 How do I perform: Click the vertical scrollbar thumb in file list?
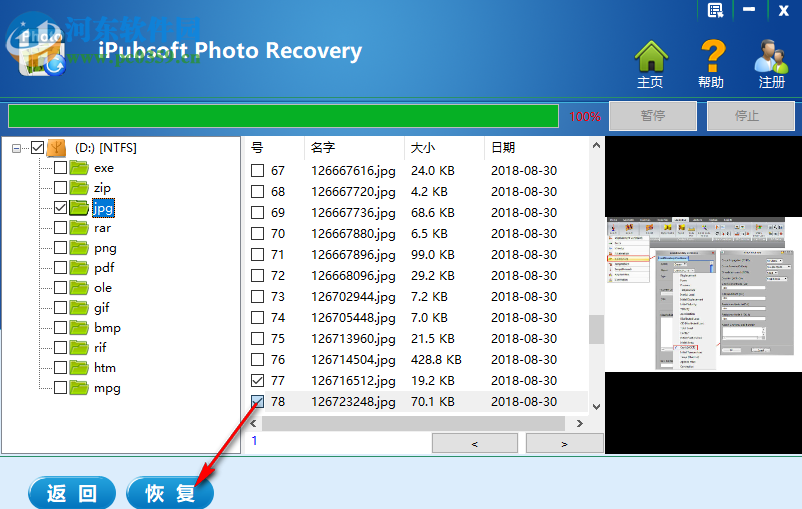pos(596,329)
